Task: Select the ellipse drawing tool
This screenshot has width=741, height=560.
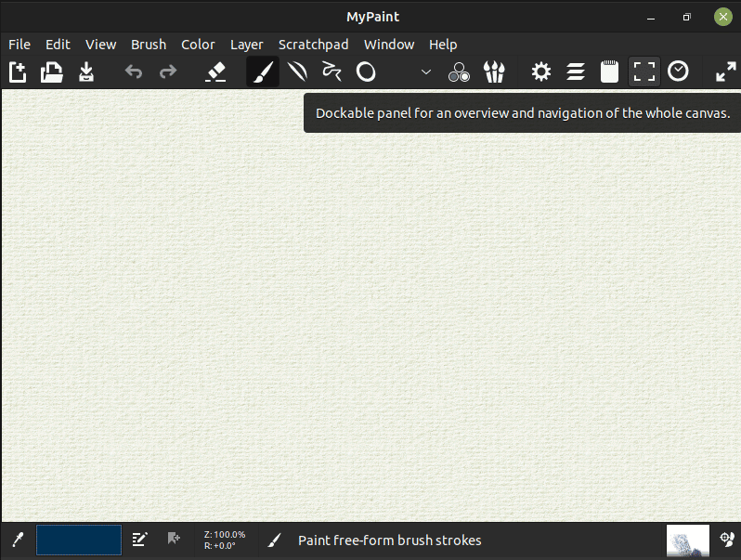Action: 366,72
